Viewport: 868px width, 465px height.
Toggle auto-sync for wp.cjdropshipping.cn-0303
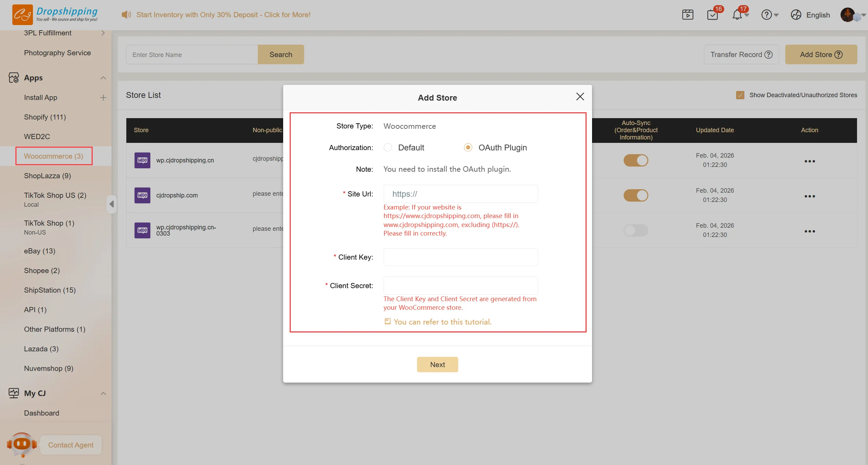[x=636, y=230]
